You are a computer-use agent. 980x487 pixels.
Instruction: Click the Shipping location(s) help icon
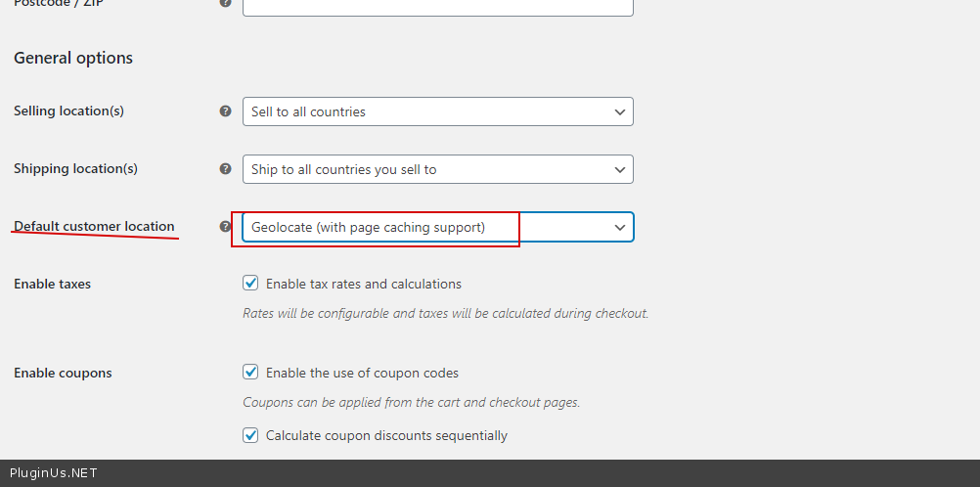pos(226,169)
